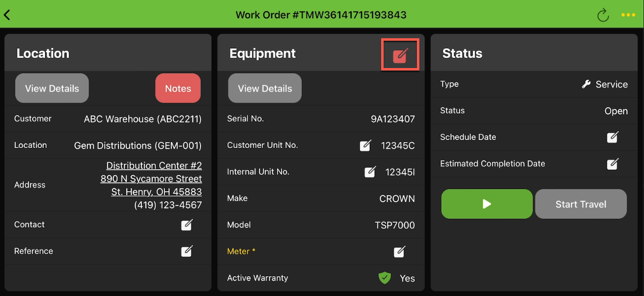The height and width of the screenshot is (296, 644).
Task: Edit the Estimated Completion Date
Action: [x=613, y=163]
